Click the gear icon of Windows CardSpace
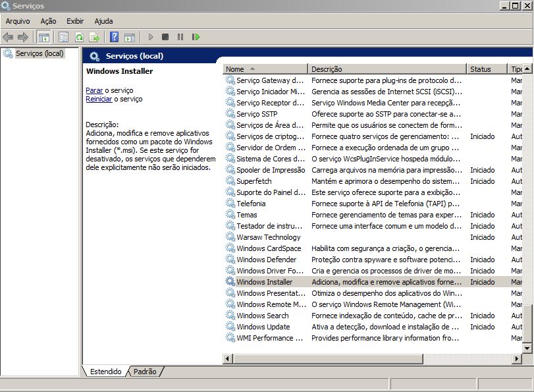Screen dimensions: 534x392 (230, 248)
